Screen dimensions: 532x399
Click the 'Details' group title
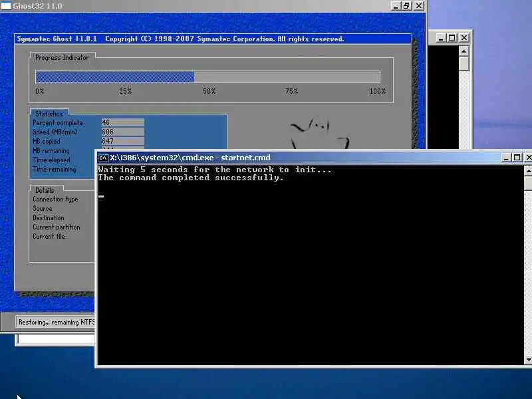point(45,190)
